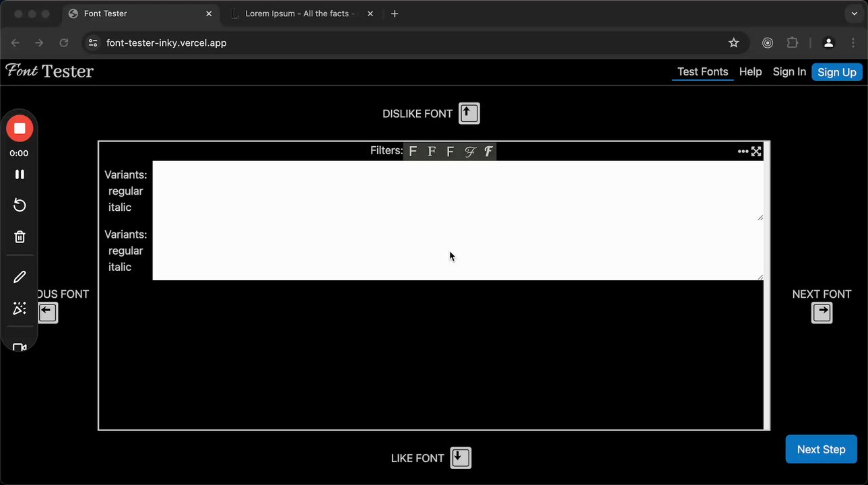The image size is (868, 485).
Task: Expand font preview to fullscreen
Action: pos(756,152)
